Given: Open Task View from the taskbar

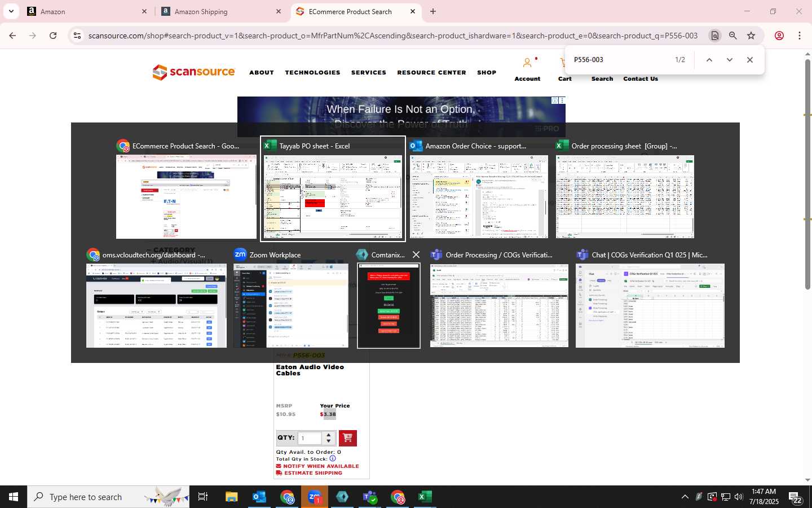Looking at the screenshot, I should 203,497.
